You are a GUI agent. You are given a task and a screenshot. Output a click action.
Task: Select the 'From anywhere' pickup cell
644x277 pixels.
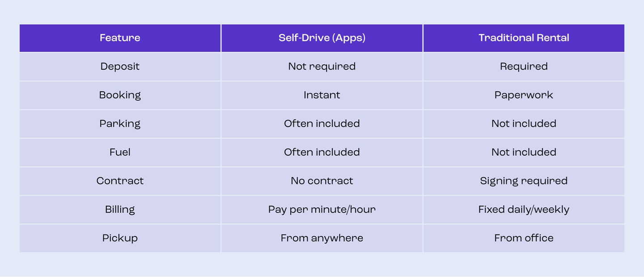pyautogui.click(x=322, y=239)
